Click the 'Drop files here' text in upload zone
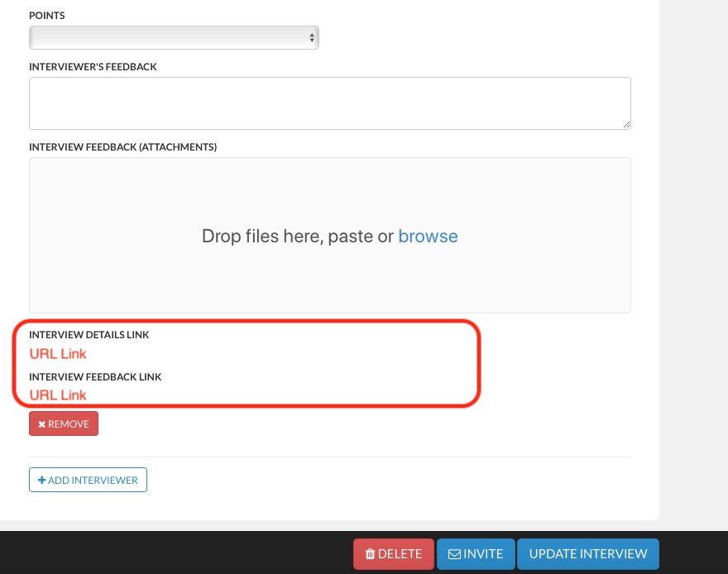728x574 pixels. (297, 237)
